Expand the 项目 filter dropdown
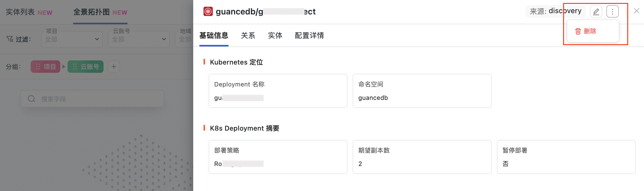This screenshot has height=191, width=644. [72, 39]
